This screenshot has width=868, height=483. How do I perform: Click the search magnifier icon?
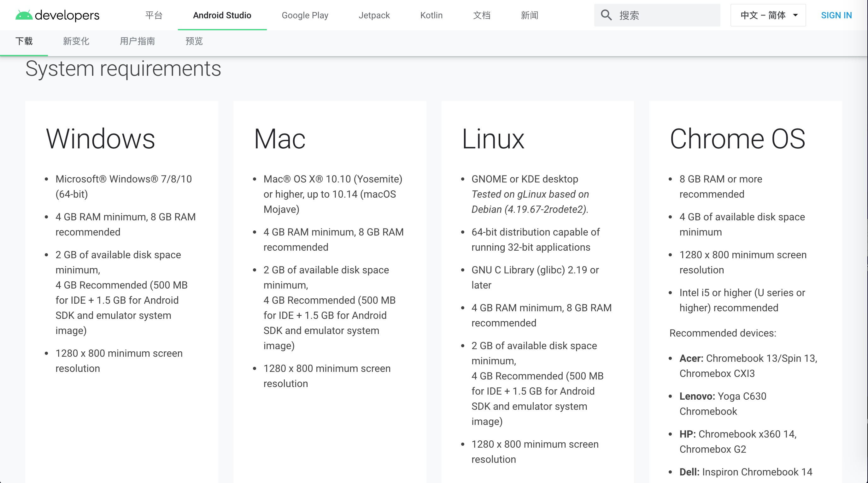point(606,15)
